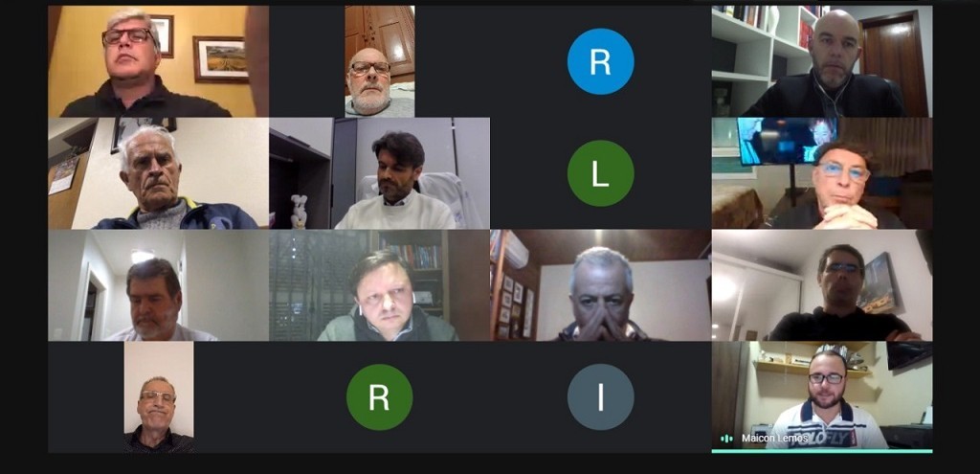Click the green R participant avatar
The image size is (980, 474).
(379, 397)
